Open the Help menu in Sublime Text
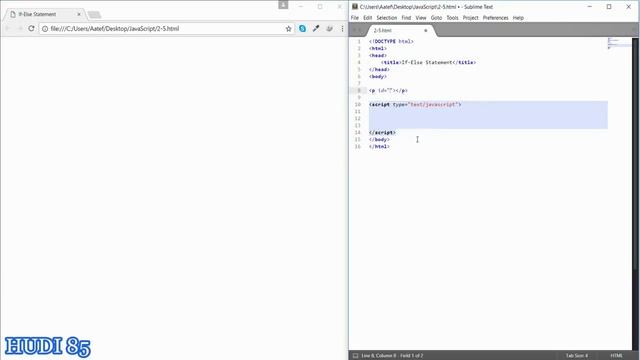This screenshot has height=360, width=640. tap(518, 18)
